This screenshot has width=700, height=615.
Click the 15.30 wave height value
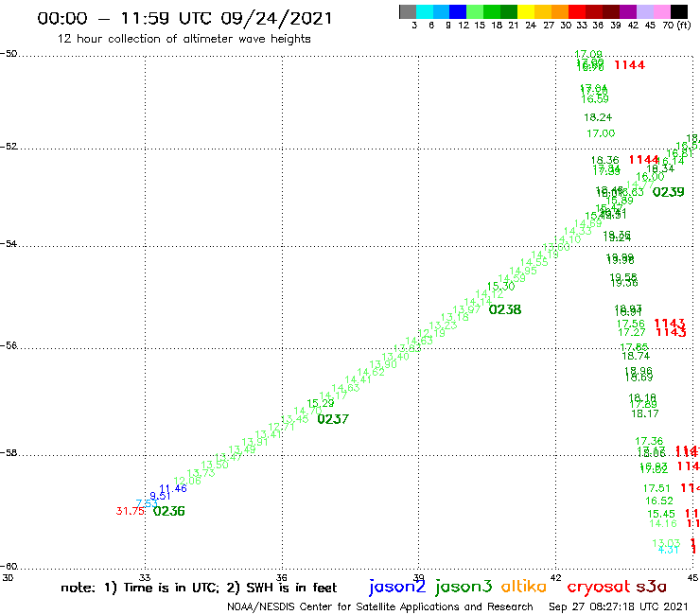point(501,287)
